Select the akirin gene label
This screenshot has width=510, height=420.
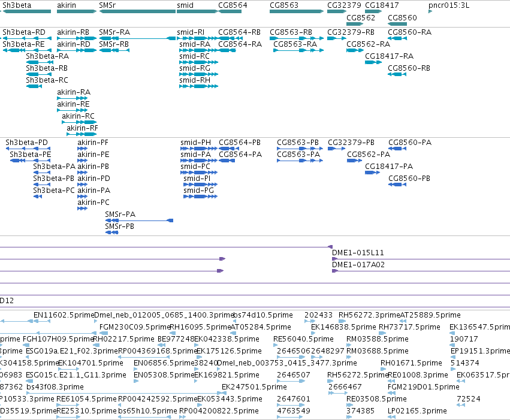pyautogui.click(x=67, y=5)
